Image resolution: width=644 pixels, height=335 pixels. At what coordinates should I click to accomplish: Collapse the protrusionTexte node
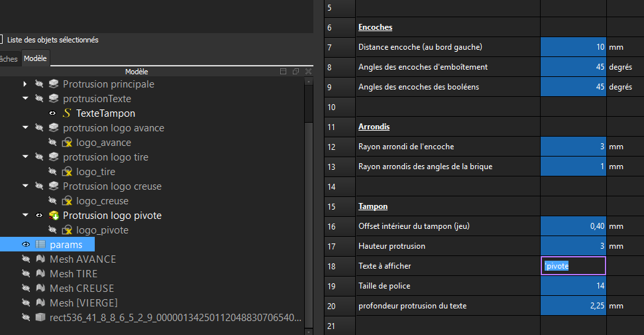pos(25,99)
